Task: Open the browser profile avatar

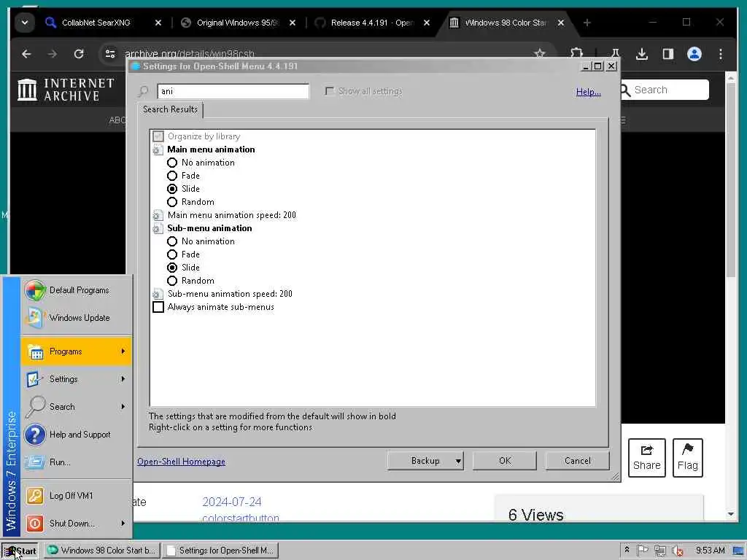Action: click(x=694, y=54)
